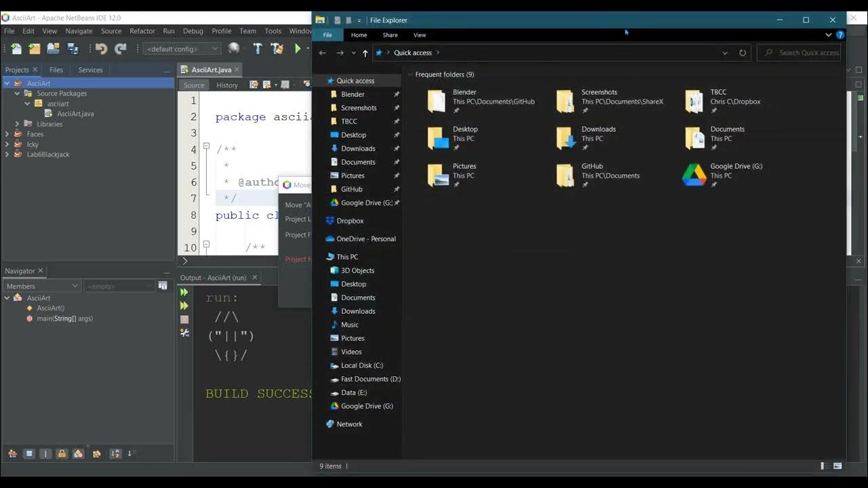Toggle Show Fields filter in Navigator

[x=29, y=453]
